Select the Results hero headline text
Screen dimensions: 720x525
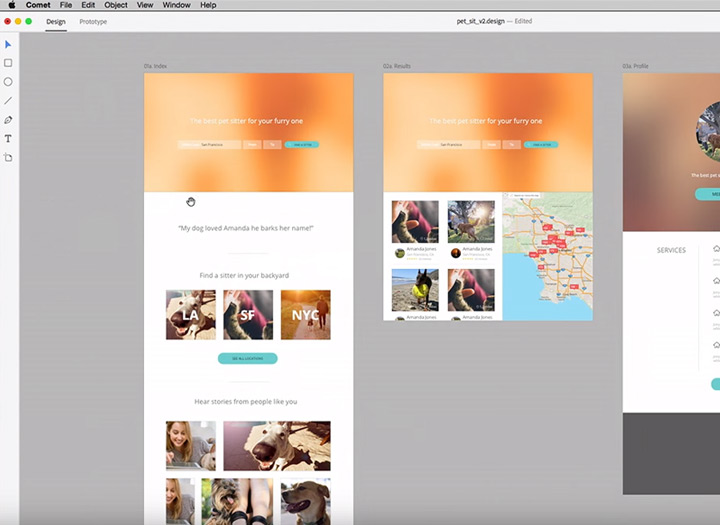coord(486,121)
